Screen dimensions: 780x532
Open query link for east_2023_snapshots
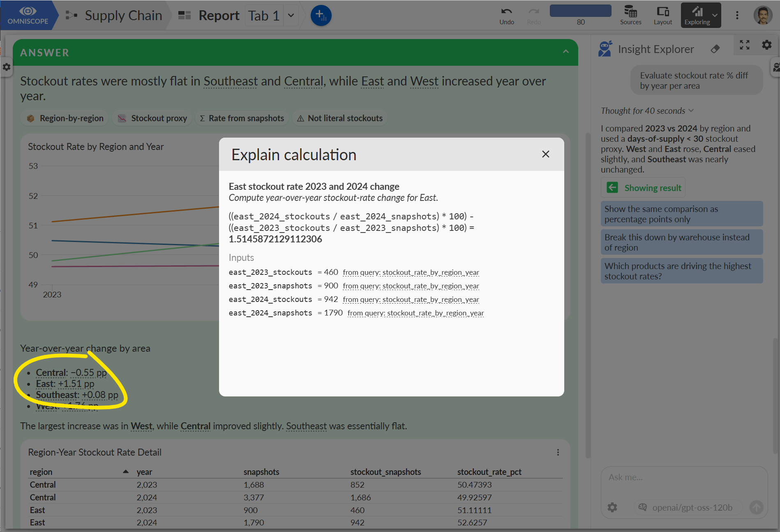click(x=411, y=286)
